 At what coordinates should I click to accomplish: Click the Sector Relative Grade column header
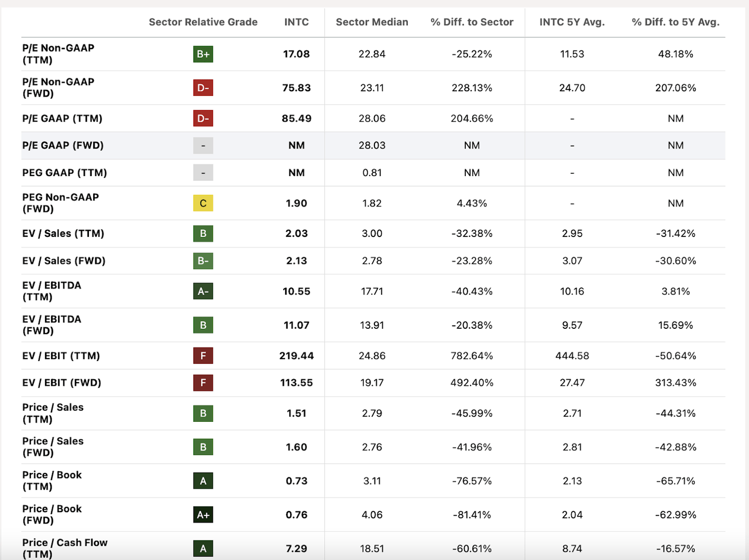[203, 22]
